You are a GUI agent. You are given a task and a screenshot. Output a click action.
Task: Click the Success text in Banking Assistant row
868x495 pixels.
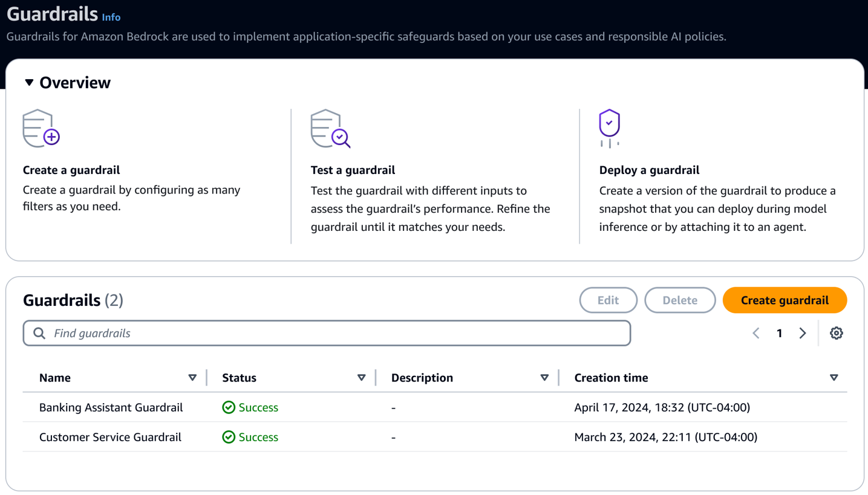pos(258,407)
